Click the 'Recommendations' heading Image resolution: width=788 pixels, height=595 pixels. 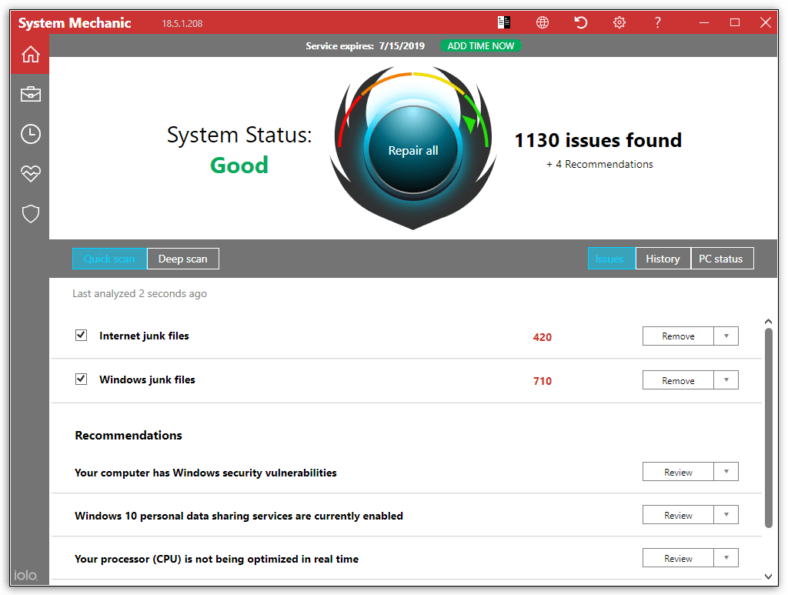coord(129,435)
